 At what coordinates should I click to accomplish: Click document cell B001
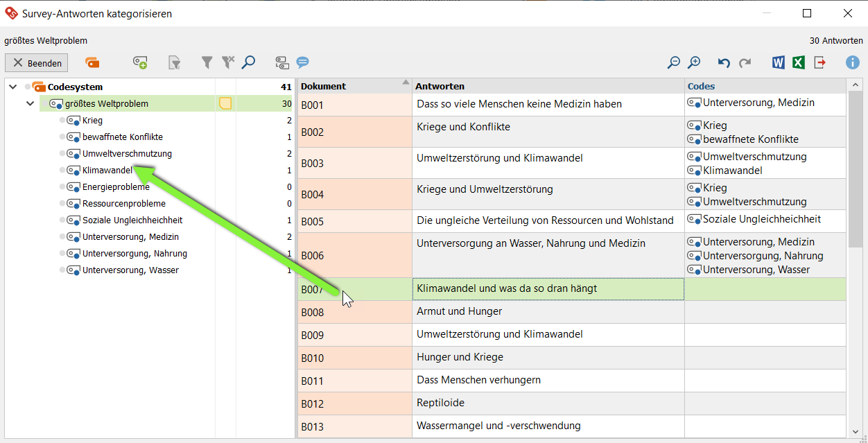[354, 105]
